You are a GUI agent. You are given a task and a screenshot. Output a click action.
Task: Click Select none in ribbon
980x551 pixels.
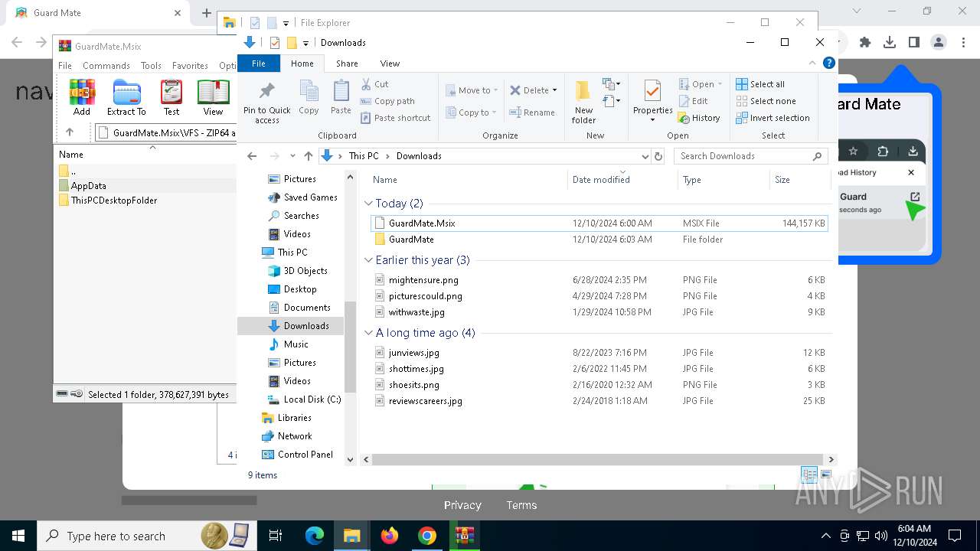click(x=766, y=101)
